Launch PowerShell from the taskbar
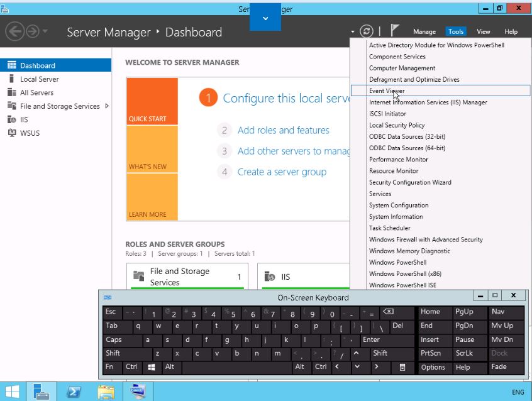Image resolution: width=532 pixels, height=401 pixels. [x=74, y=392]
